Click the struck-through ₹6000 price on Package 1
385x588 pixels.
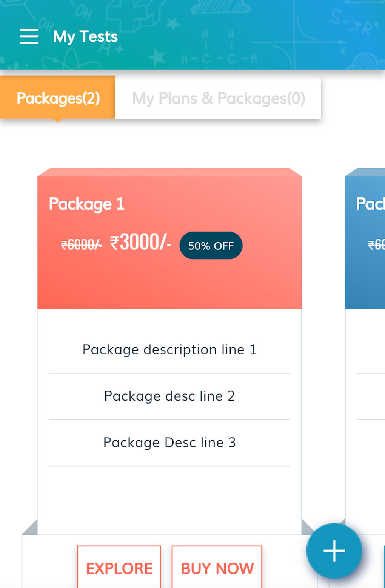(81, 245)
